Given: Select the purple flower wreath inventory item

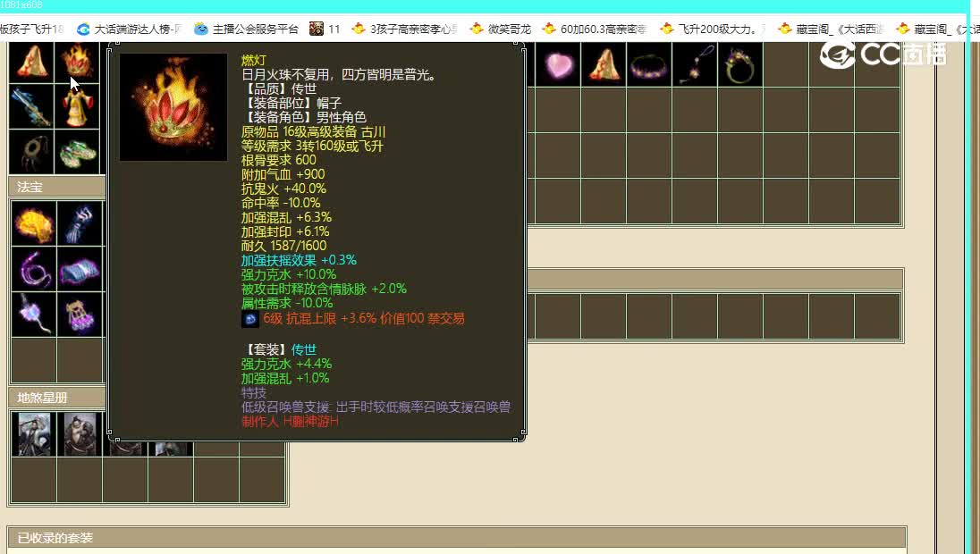Looking at the screenshot, I should pyautogui.click(x=649, y=64).
